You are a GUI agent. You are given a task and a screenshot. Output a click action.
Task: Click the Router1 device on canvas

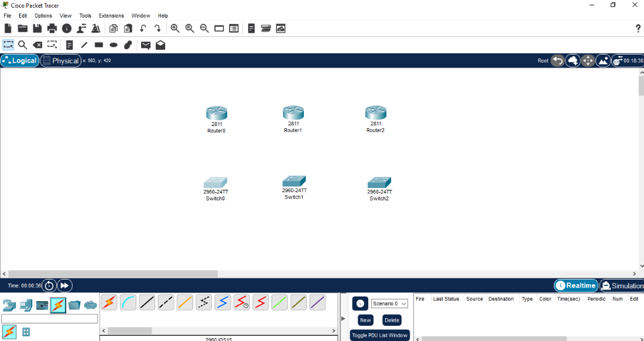tap(293, 112)
